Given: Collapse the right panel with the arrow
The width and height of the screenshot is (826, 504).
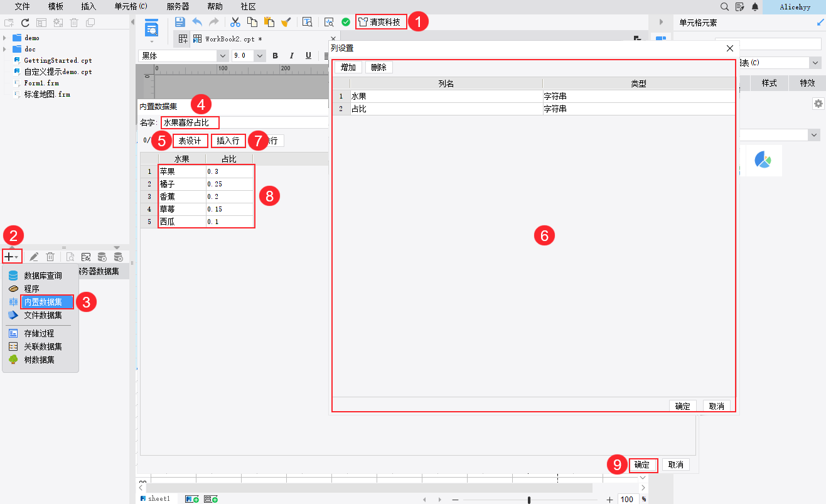Looking at the screenshot, I should pos(661,22).
